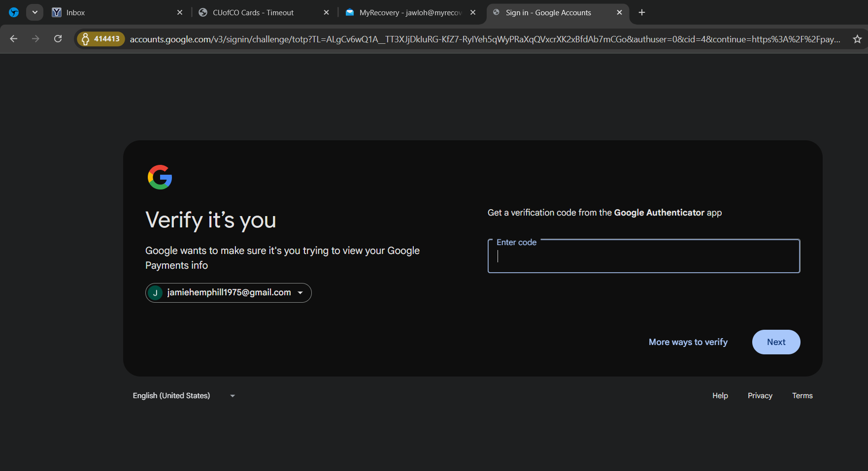This screenshot has height=471, width=868.
Task: Focus the Enter code field
Action: pos(643,257)
